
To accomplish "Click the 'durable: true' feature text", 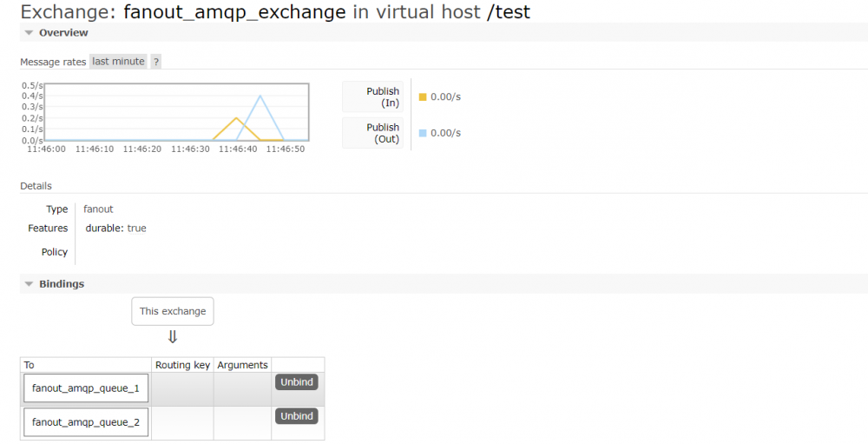I will click(x=115, y=229).
